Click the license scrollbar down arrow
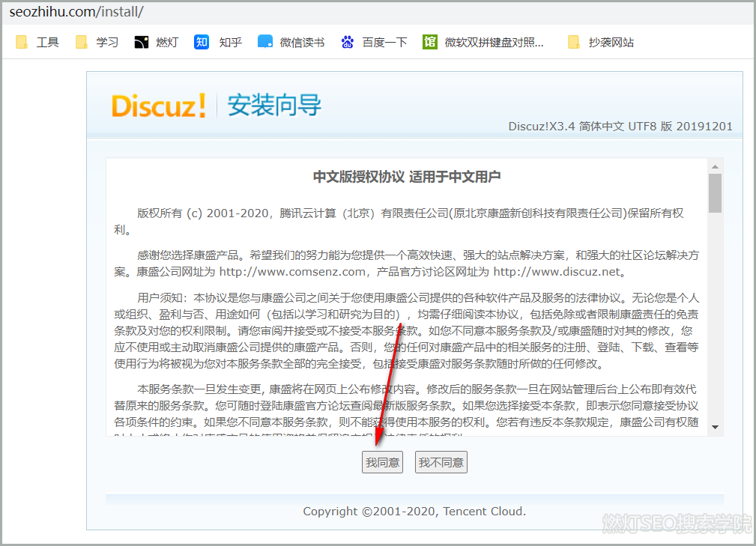756x546 pixels. pyautogui.click(x=715, y=427)
